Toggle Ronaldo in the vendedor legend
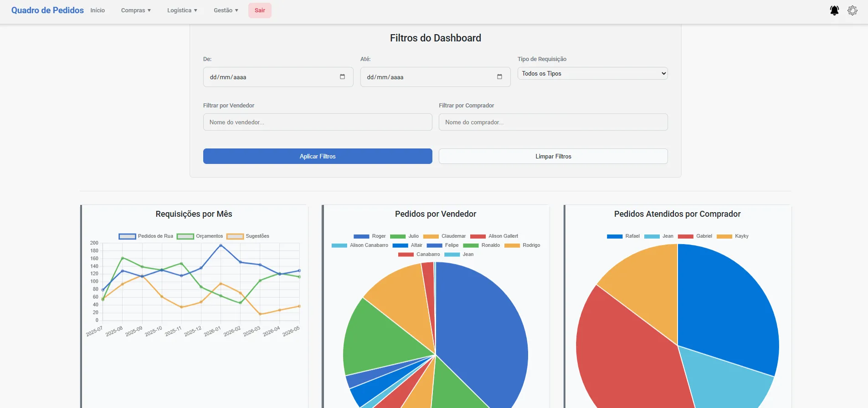The width and height of the screenshot is (868, 408). tap(481, 245)
